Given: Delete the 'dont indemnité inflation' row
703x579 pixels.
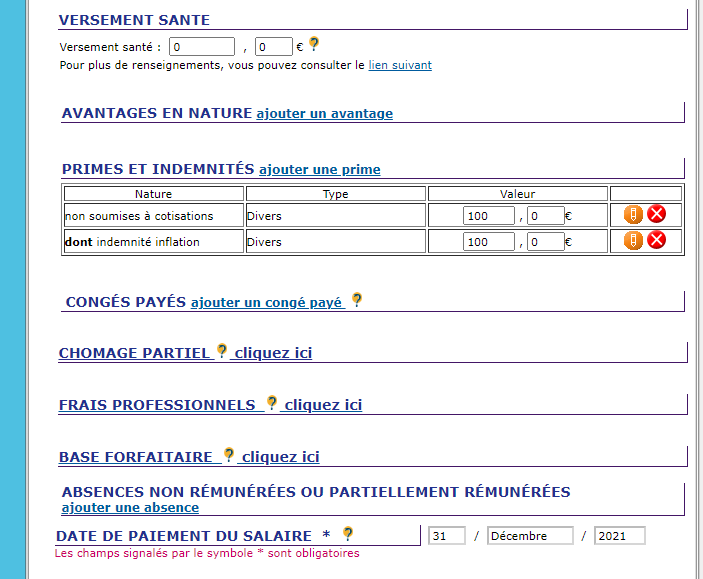Looking at the screenshot, I should click(x=656, y=240).
